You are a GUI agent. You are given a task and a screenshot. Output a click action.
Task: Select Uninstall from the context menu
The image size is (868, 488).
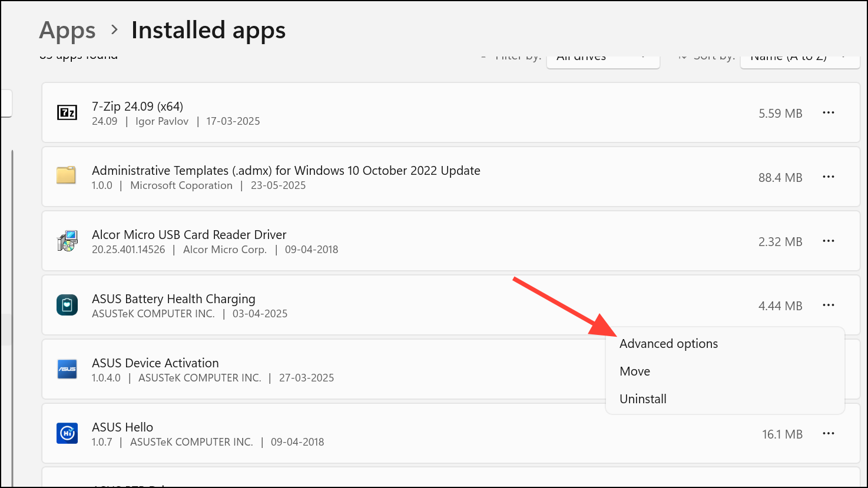pos(643,399)
